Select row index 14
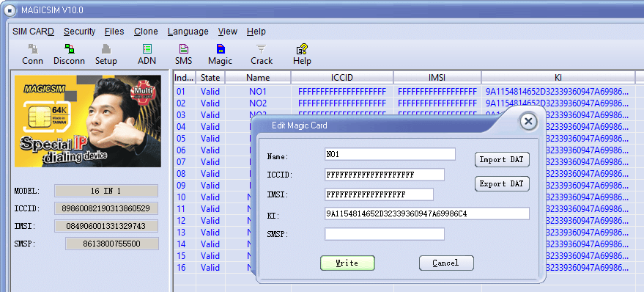Screen dimensions: 644x292 pos(181,244)
